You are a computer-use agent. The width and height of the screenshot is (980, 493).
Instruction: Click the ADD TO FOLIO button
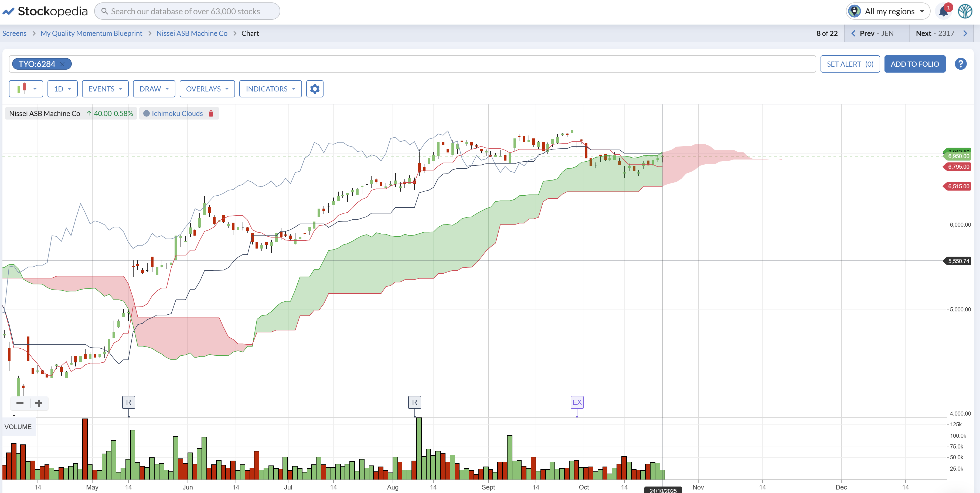pyautogui.click(x=914, y=64)
